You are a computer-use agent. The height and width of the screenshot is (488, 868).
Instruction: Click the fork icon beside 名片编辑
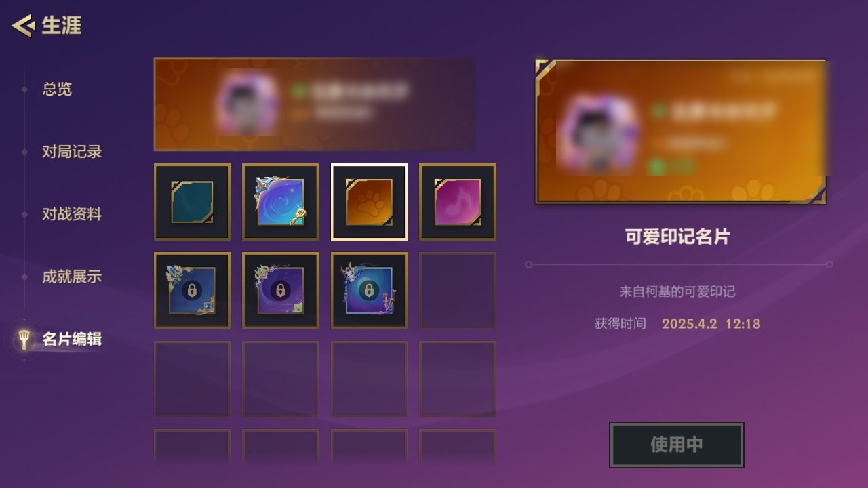click(24, 340)
